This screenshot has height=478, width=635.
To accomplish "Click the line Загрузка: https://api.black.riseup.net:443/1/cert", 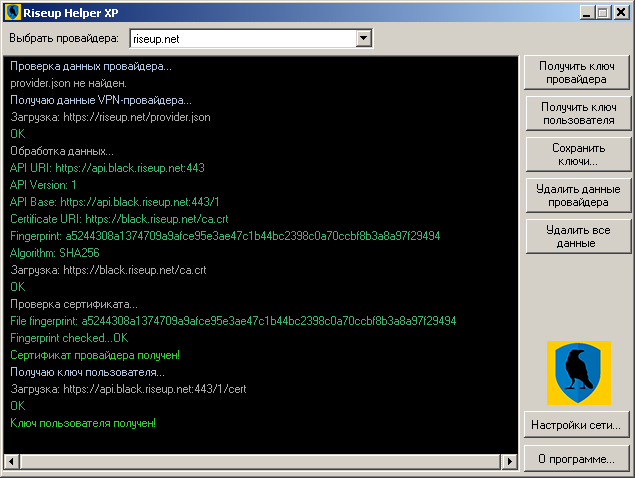I will click(x=128, y=389).
